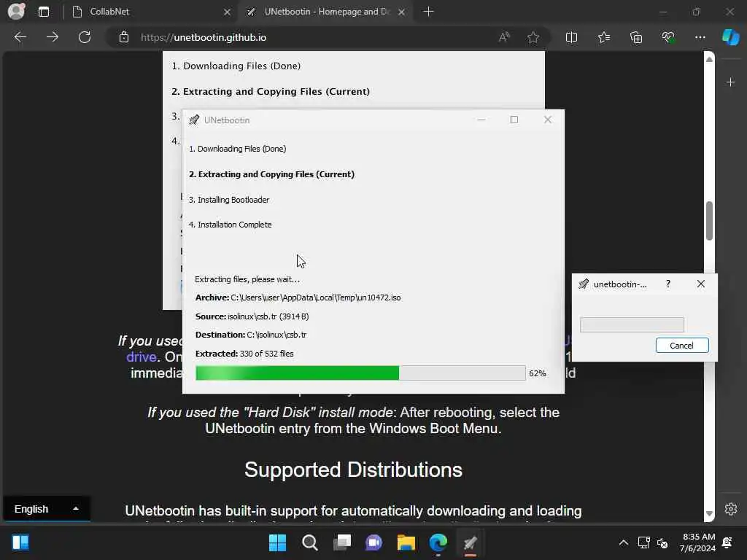Minimize the UNetbootin window
747x560 pixels.
pos(481,120)
